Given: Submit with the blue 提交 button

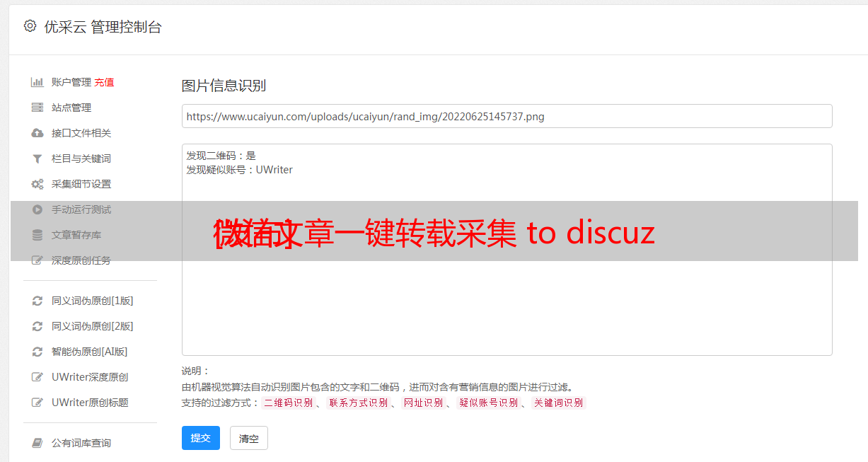Looking at the screenshot, I should point(201,438).
